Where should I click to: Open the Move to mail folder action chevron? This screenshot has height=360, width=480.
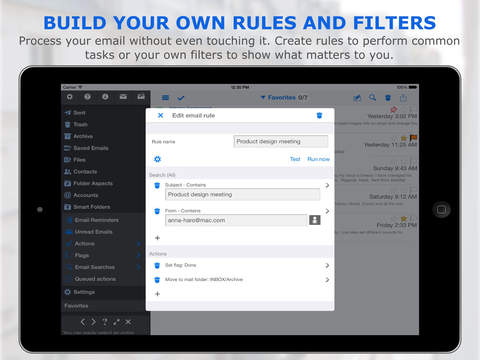pyautogui.click(x=327, y=280)
